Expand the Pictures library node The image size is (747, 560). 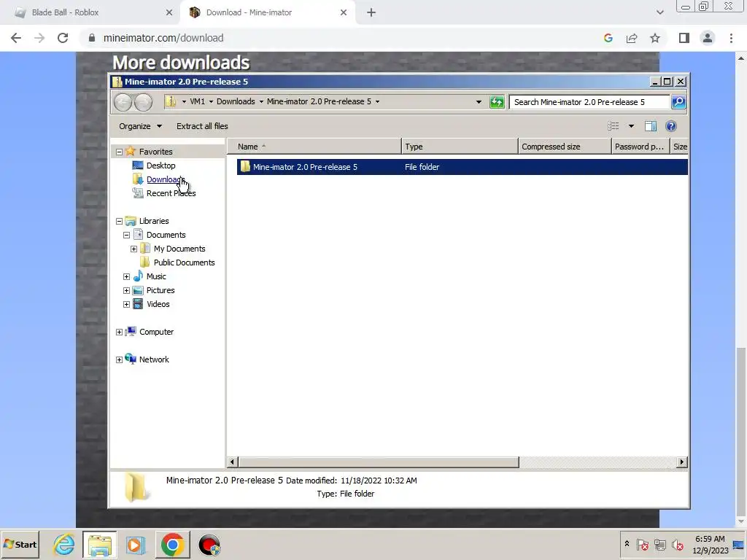126,290
